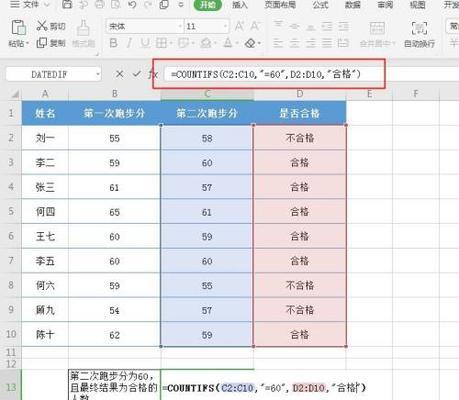Click the Clear eraser icon

tap(250, 43)
